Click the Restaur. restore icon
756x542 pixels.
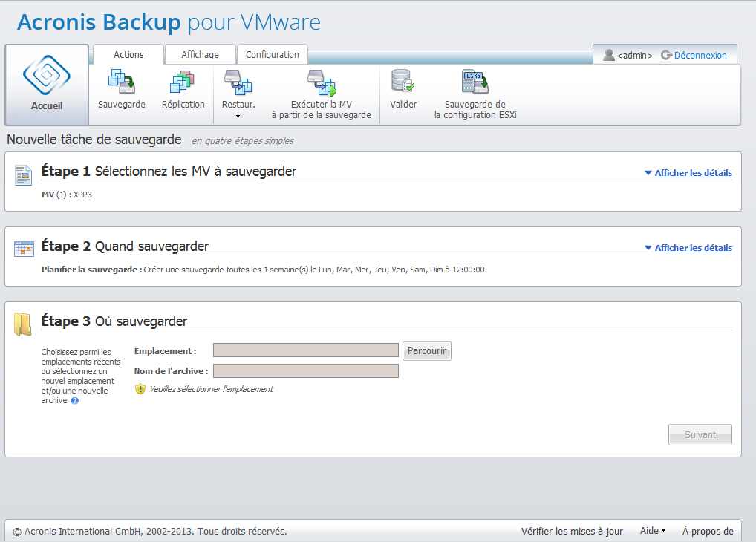click(x=238, y=82)
